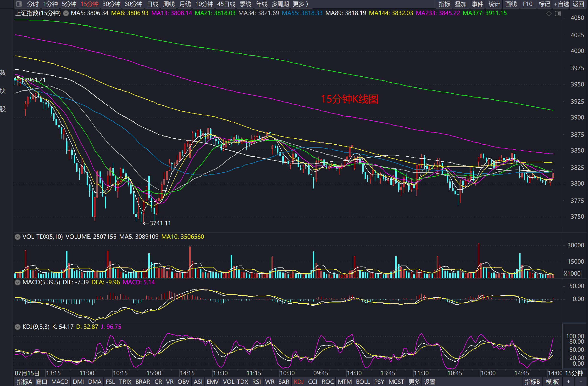Select the 10分钟 period
The width and height of the screenshot is (588, 386).
pos(204,4)
